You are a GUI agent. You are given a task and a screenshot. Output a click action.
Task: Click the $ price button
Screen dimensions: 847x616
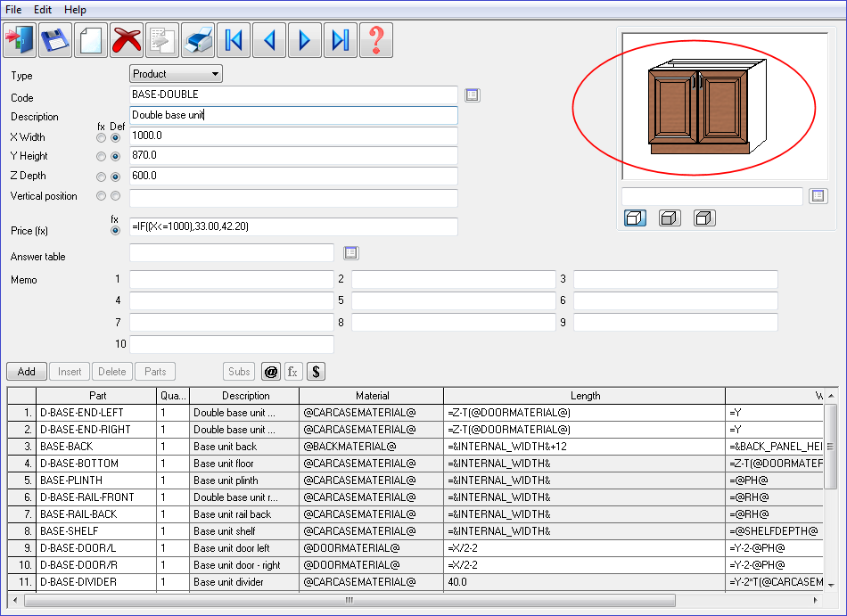tap(316, 372)
